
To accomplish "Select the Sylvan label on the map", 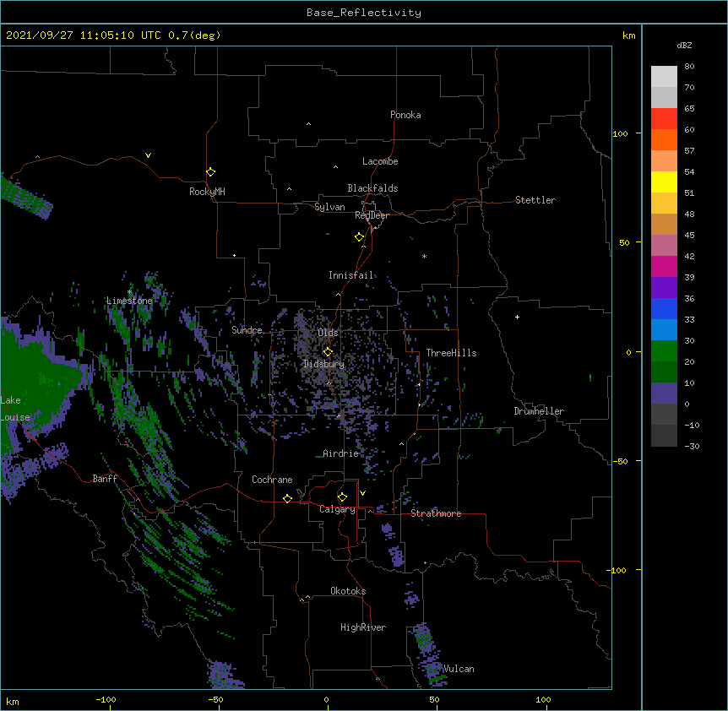I will point(329,207).
